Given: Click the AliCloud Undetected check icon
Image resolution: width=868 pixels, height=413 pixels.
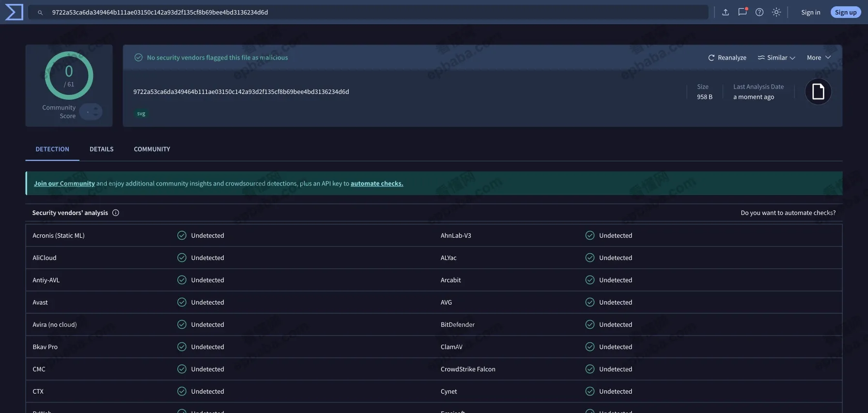Looking at the screenshot, I should tap(182, 258).
